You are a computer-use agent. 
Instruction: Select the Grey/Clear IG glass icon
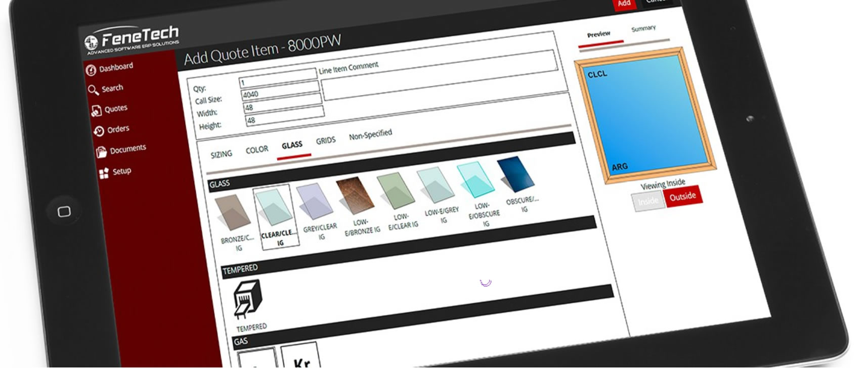click(315, 202)
